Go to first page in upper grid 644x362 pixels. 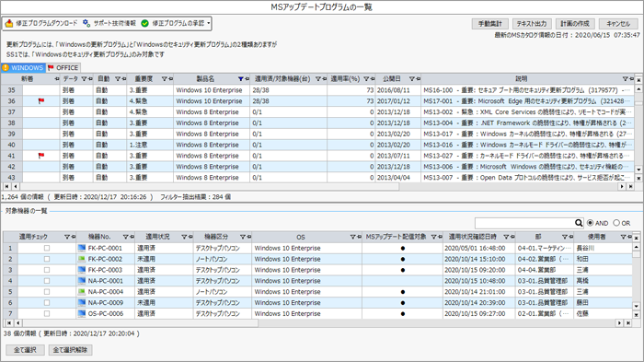(x=7, y=186)
